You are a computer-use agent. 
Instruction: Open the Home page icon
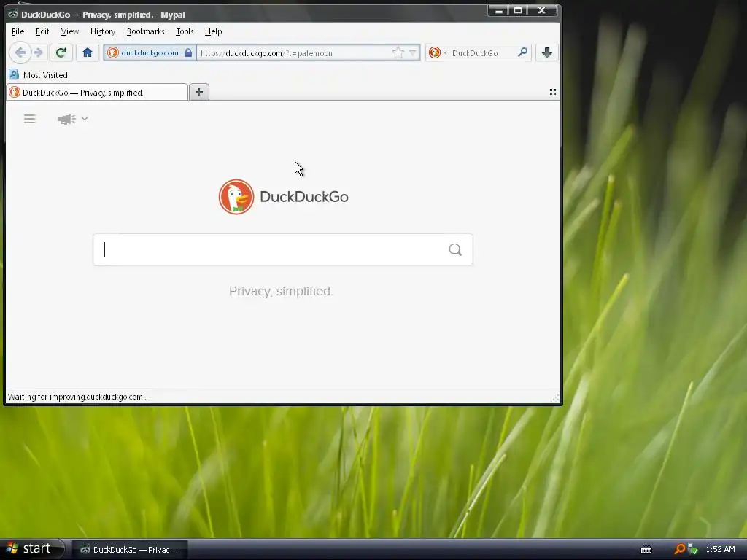[x=88, y=52]
